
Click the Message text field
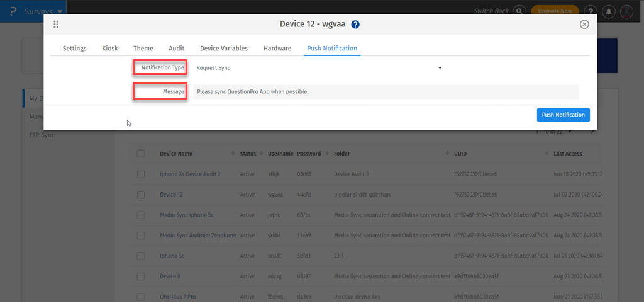click(385, 92)
